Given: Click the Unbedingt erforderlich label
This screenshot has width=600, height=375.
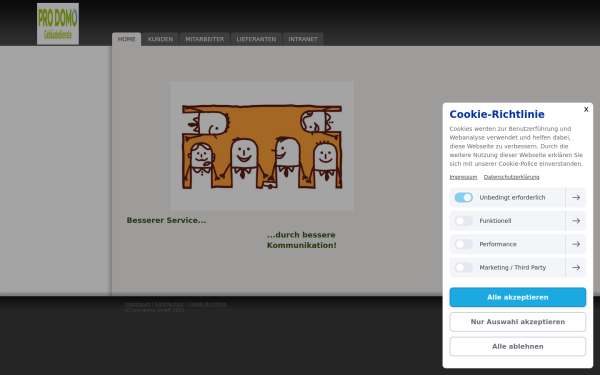Looking at the screenshot, I should pos(512,197).
